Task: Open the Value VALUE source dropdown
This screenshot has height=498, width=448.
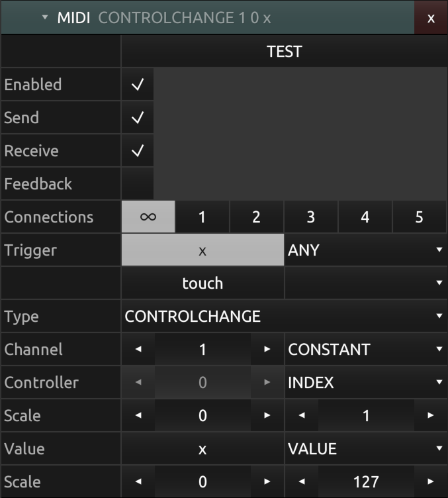Action: (366, 448)
